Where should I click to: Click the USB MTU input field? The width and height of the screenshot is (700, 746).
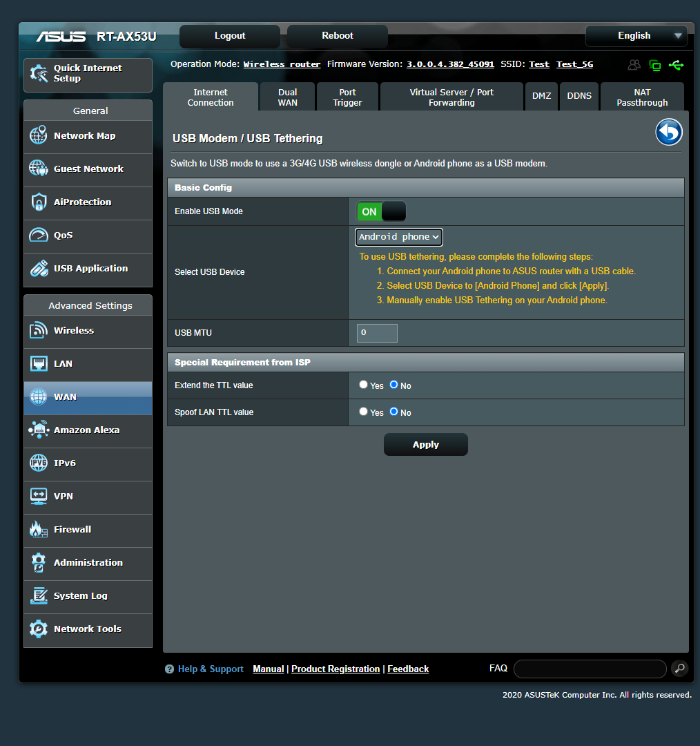point(377,333)
